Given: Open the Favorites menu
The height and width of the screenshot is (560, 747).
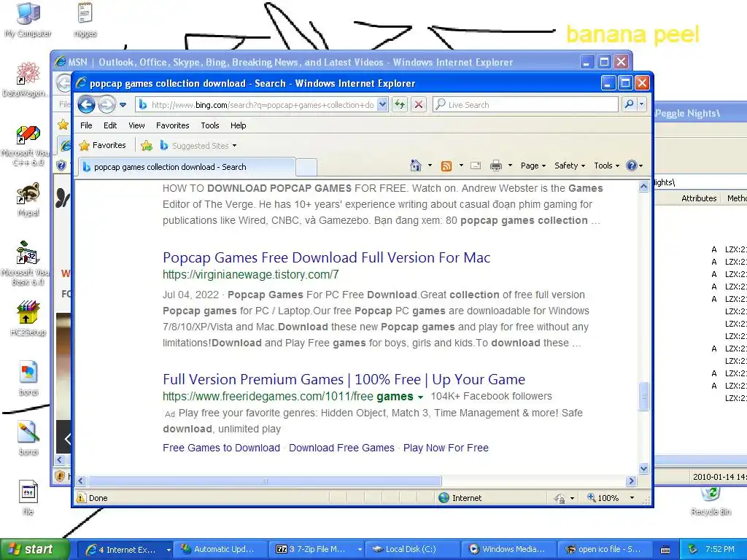Looking at the screenshot, I should [x=172, y=125].
